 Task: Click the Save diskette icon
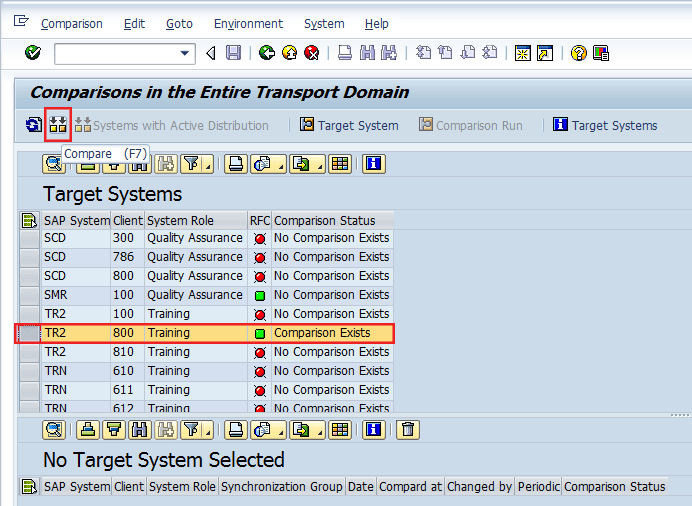point(233,53)
